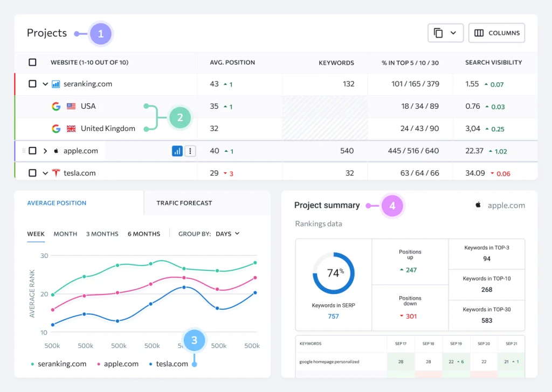Expand the apple.com row chevron
This screenshot has height=392, width=552.
(x=45, y=151)
